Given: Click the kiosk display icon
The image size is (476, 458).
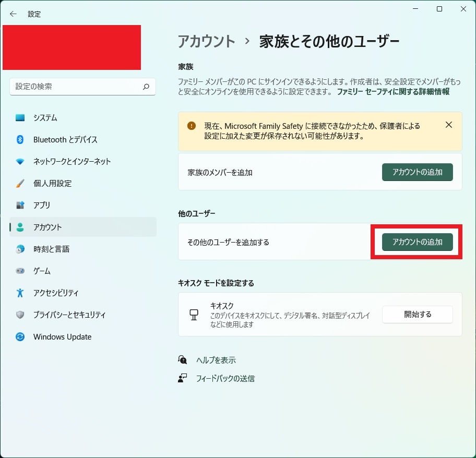Looking at the screenshot, I should 194,315.
